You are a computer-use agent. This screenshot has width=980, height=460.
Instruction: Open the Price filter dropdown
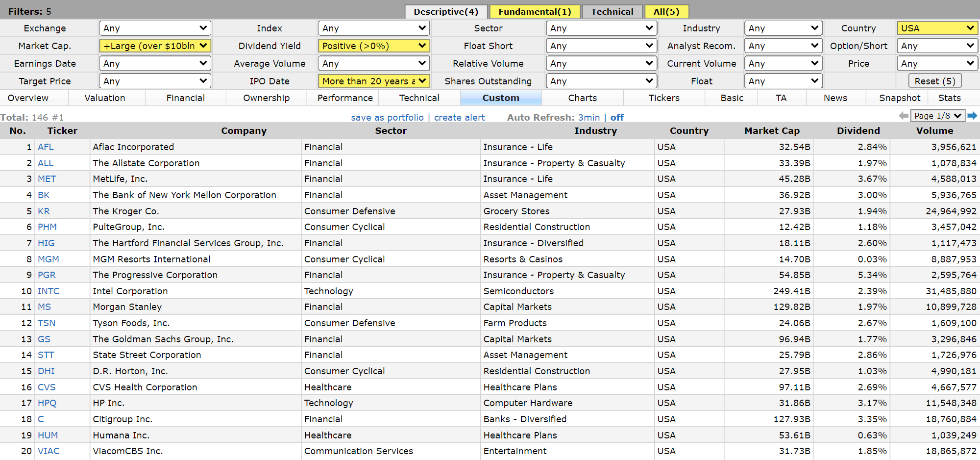tap(937, 63)
